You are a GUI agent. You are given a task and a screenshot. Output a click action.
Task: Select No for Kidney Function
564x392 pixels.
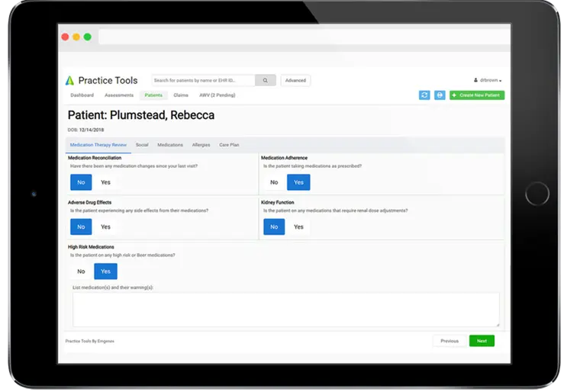[274, 227]
